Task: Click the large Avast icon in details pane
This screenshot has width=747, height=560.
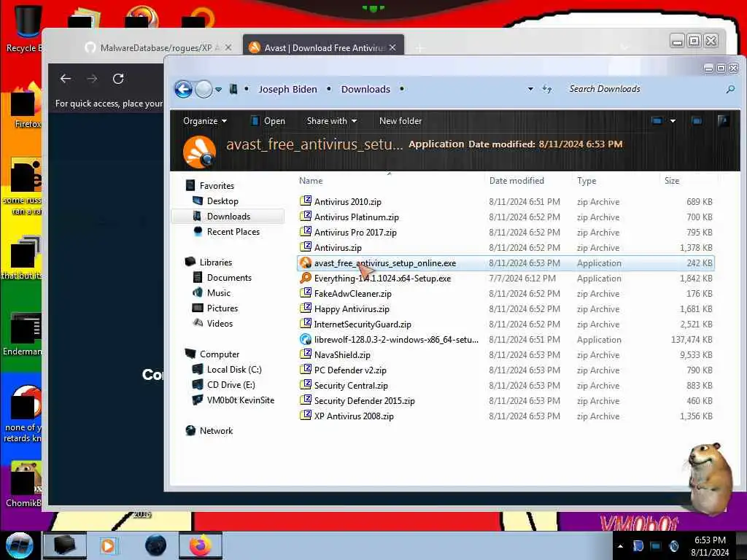Action: (199, 152)
